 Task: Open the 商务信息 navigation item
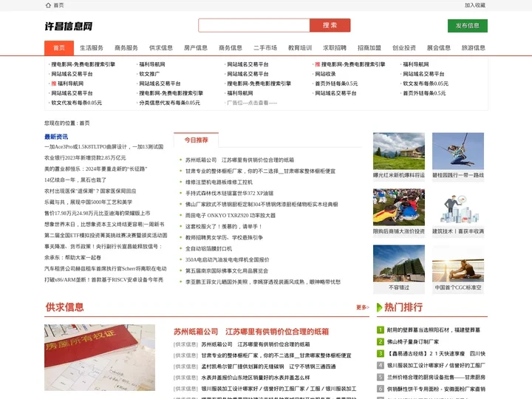(x=231, y=48)
